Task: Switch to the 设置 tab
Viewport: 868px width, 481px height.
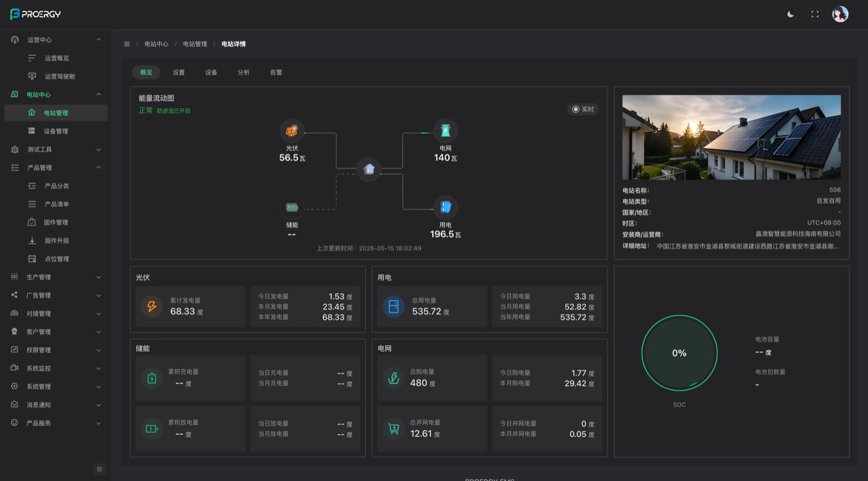Action: 179,73
